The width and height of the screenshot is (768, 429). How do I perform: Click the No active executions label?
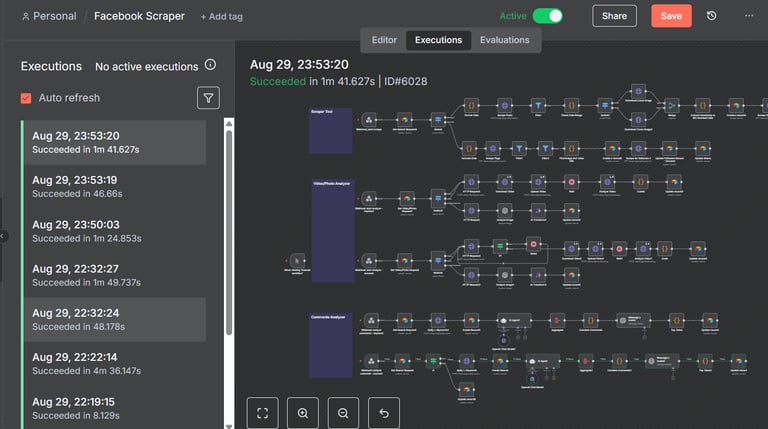point(146,67)
